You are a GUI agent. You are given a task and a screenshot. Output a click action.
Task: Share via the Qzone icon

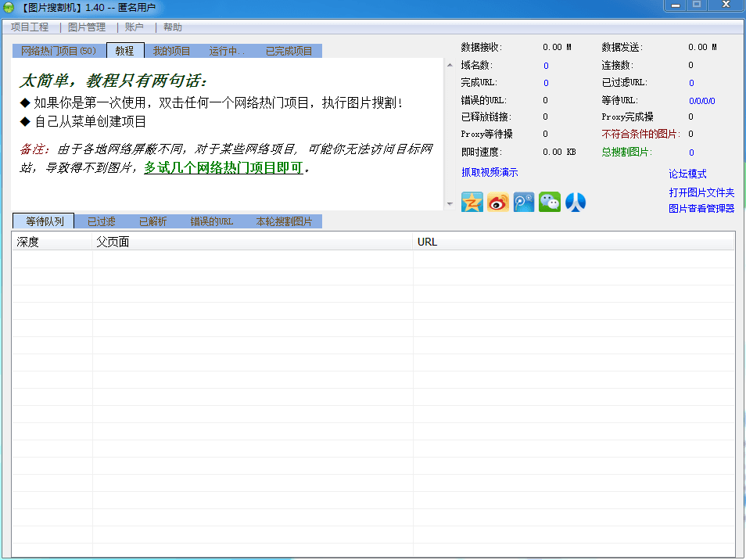[472, 202]
